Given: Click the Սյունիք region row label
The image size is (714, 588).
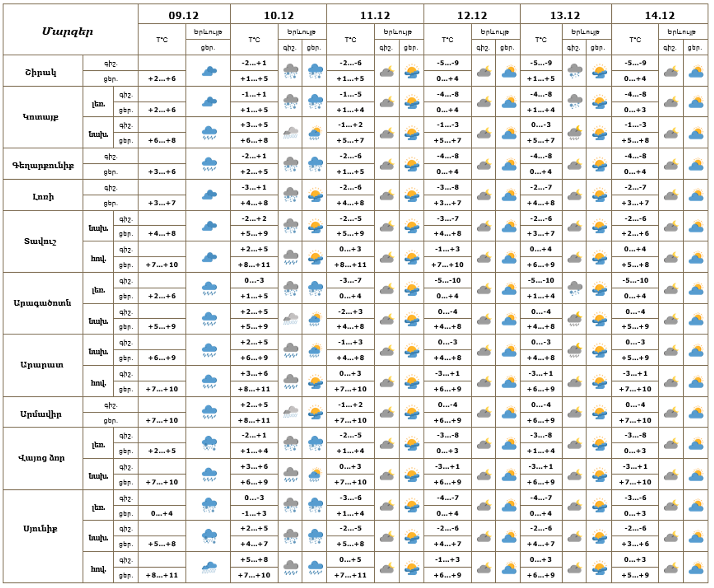Looking at the screenshot, I should click(41, 528).
